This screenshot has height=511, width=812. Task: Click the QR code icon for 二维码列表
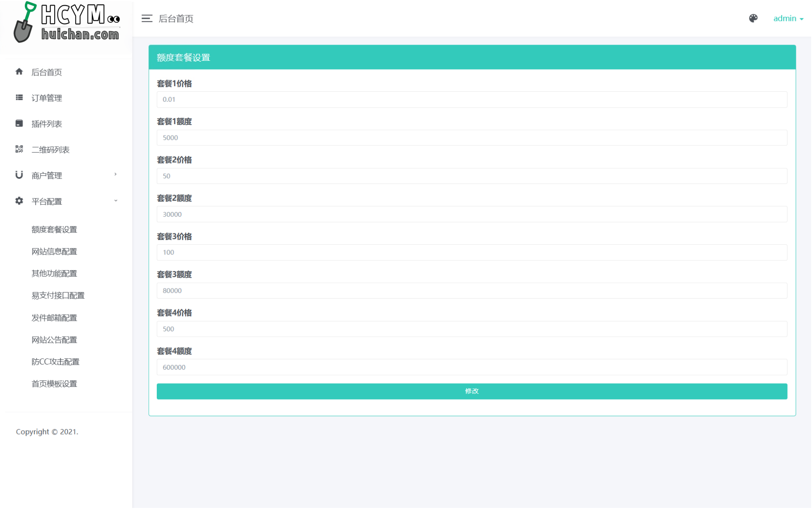tap(19, 149)
